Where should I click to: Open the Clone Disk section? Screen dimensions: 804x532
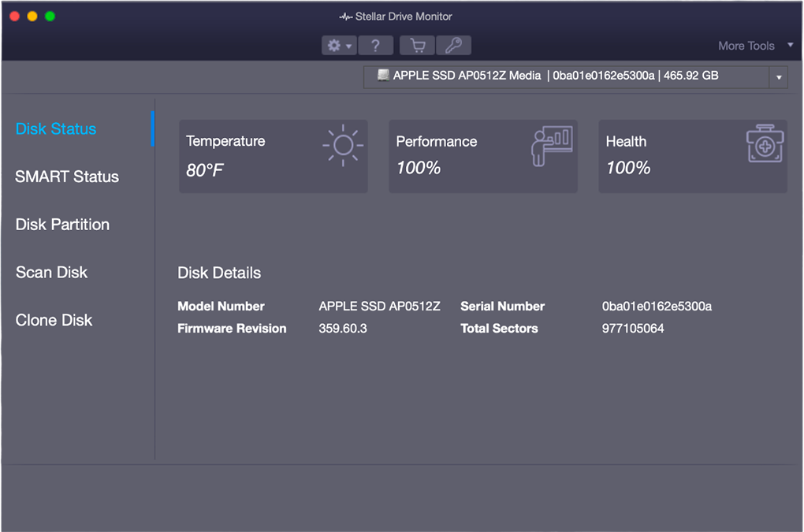pyautogui.click(x=54, y=321)
